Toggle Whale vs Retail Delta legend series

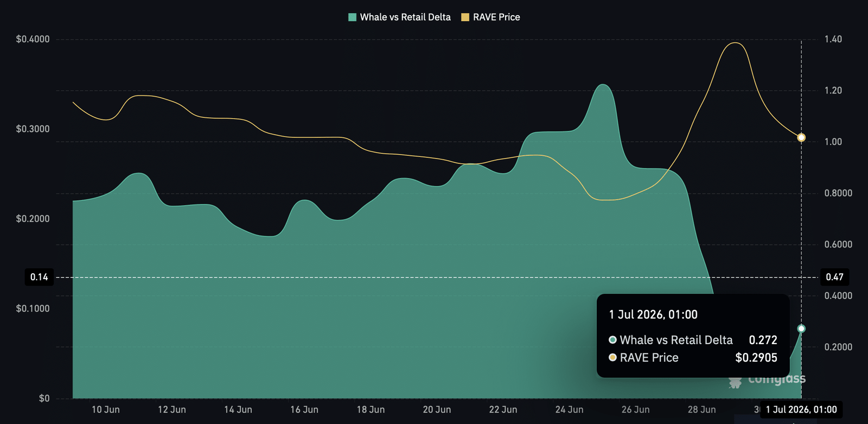(x=399, y=17)
